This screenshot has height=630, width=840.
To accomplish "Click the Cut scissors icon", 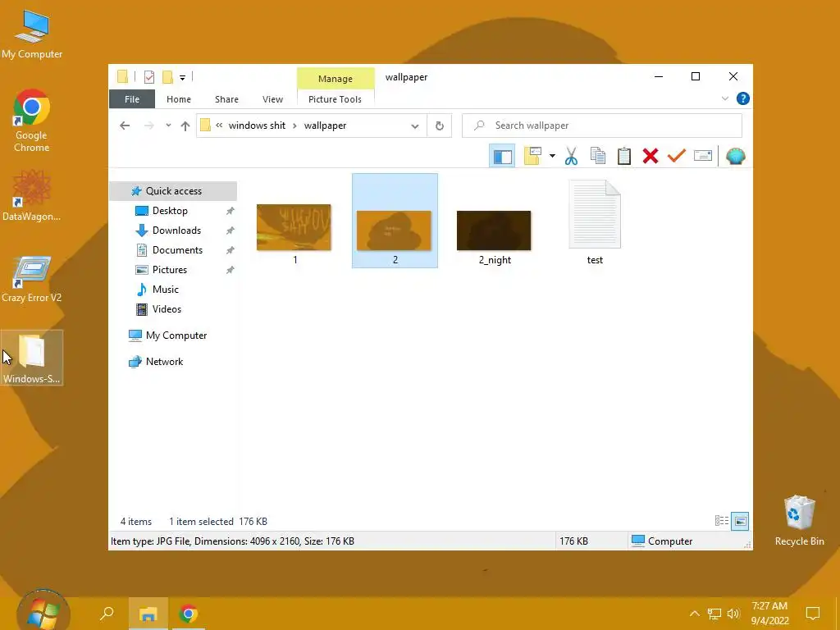I will pos(571,156).
